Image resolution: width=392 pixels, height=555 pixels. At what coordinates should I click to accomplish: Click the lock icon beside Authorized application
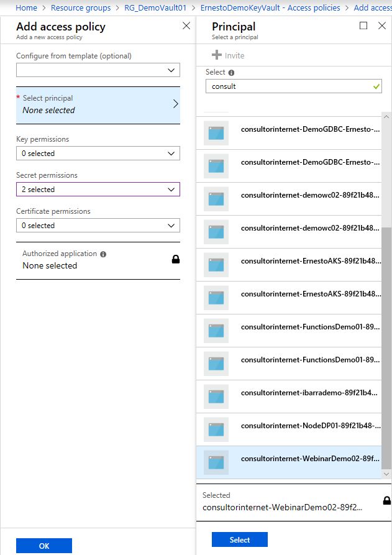[175, 259]
